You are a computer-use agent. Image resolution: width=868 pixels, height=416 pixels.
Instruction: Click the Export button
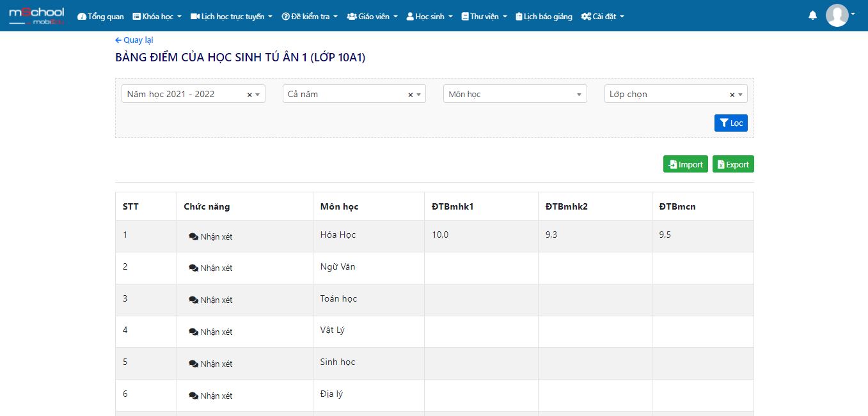[734, 164]
